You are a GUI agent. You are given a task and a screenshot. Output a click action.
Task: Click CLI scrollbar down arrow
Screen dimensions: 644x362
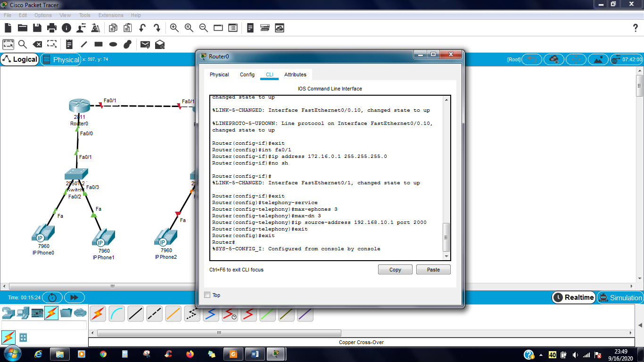point(446,256)
